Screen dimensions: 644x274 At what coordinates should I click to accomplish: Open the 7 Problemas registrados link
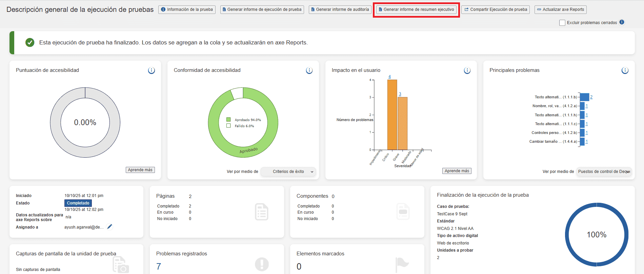(x=159, y=267)
